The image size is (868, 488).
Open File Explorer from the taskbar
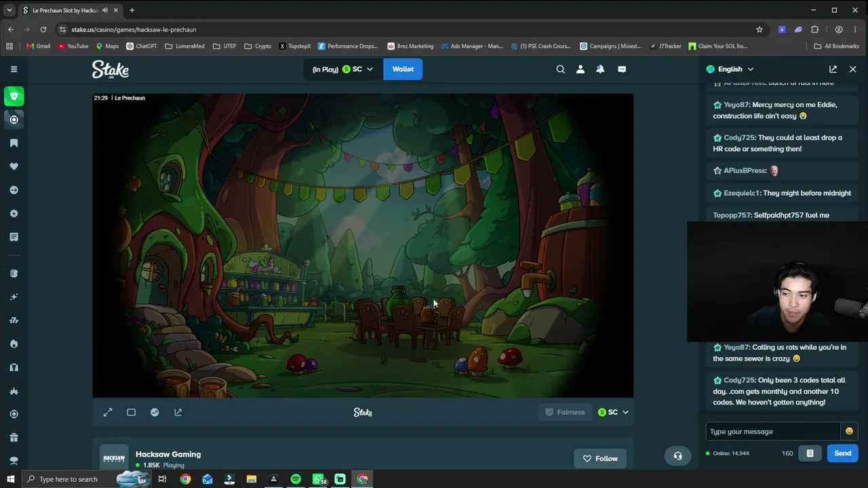252,479
